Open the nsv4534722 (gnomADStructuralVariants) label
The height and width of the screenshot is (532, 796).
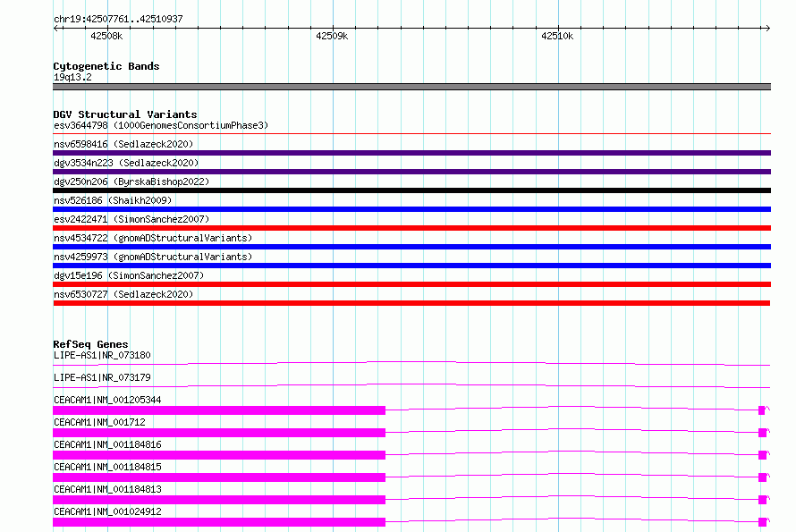[153, 238]
